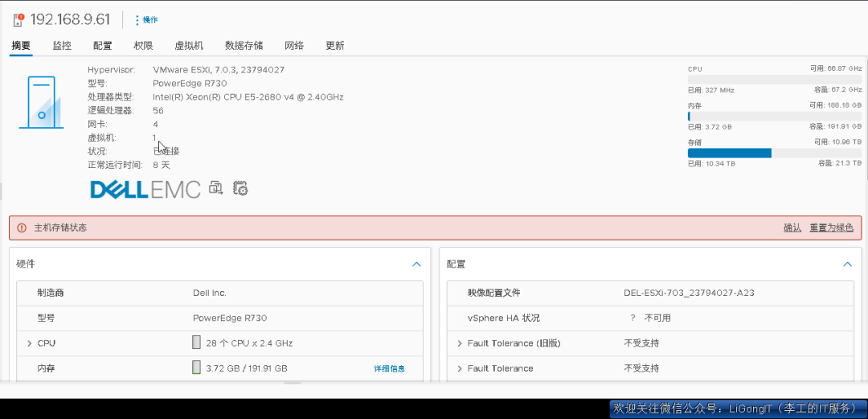Go to the 数据存储 tab

pos(244,46)
